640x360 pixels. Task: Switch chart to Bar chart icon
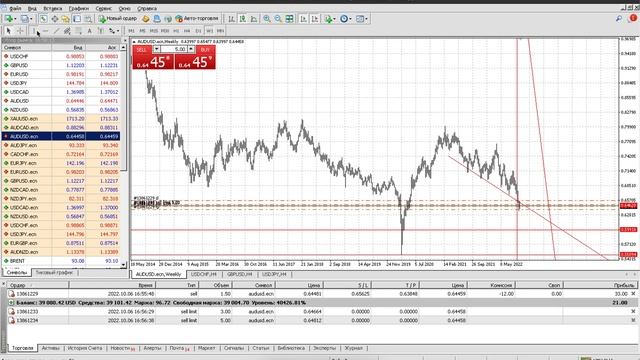[231, 19]
